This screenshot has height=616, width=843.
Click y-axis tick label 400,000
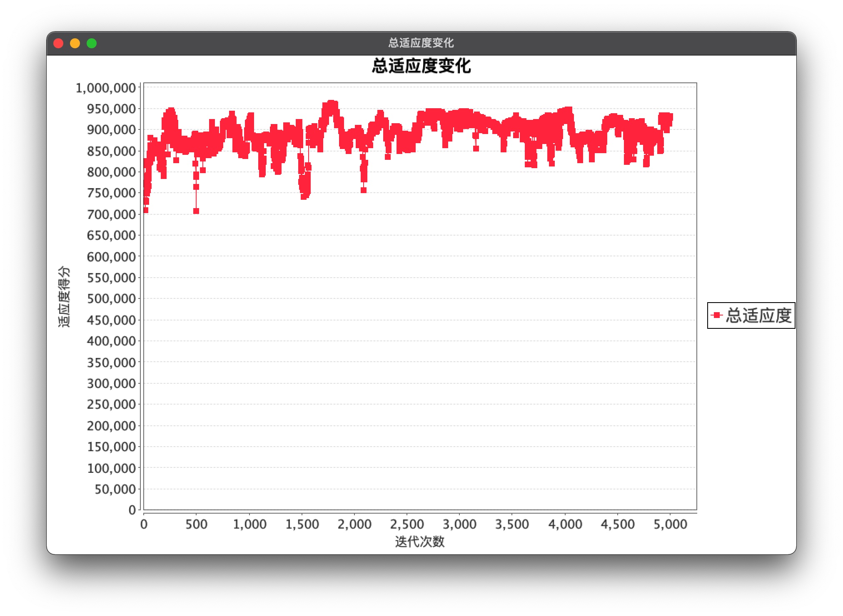(x=112, y=341)
